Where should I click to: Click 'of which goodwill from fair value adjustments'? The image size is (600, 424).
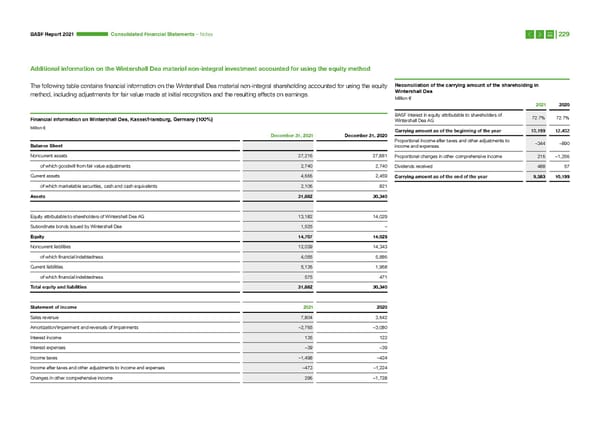(85, 166)
